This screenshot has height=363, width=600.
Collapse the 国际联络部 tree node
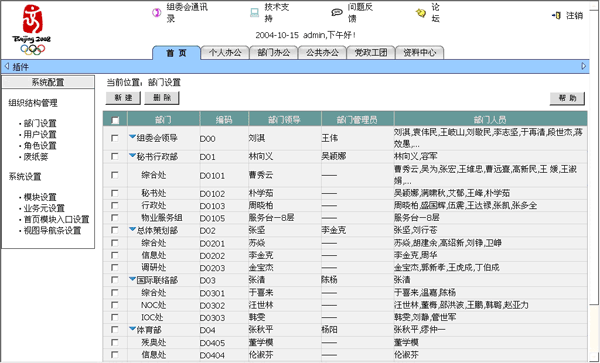pos(132,278)
